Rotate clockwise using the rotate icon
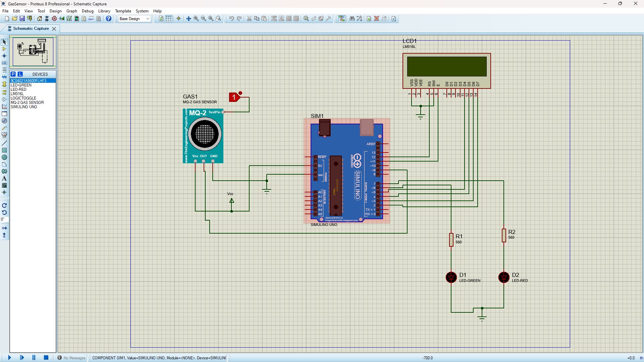 point(4,205)
